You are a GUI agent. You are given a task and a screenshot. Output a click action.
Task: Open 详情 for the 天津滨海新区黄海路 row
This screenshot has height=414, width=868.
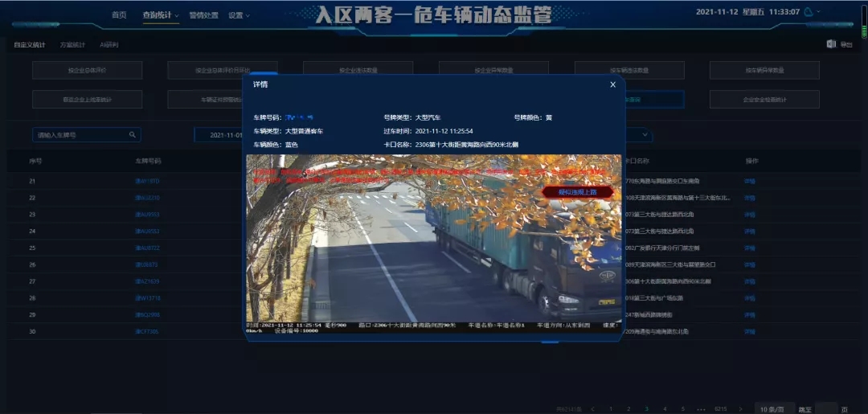coord(750,198)
